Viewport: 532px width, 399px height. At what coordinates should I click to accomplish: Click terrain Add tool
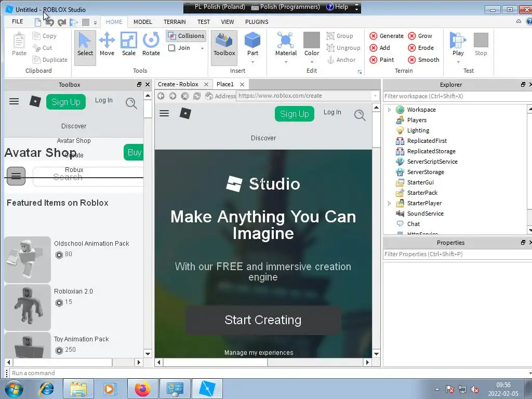click(380, 48)
